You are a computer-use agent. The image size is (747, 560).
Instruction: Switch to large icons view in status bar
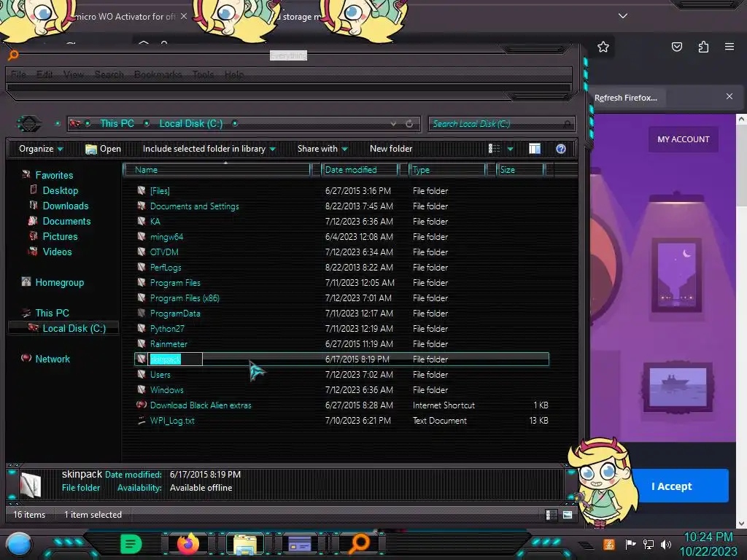(x=568, y=515)
